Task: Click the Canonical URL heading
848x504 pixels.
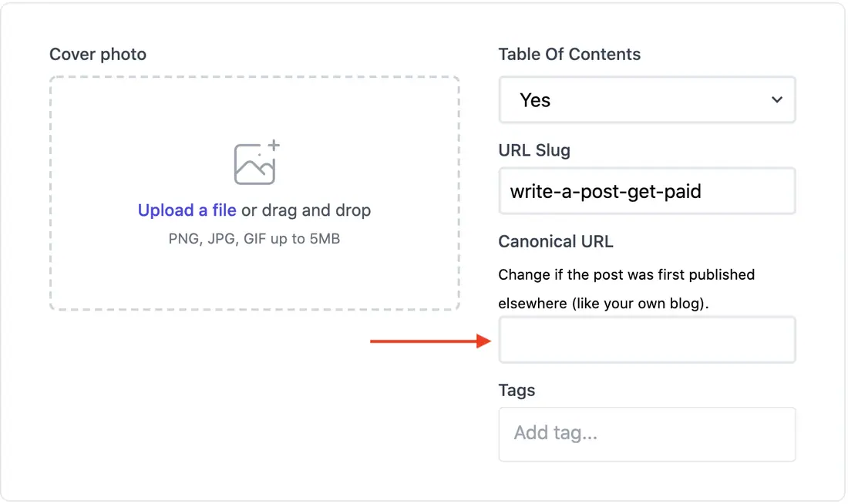Action: pyautogui.click(x=556, y=241)
